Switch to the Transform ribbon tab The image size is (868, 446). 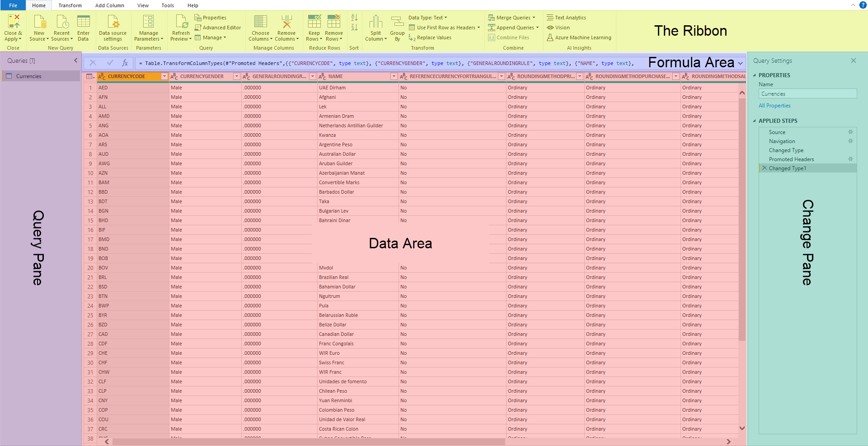[x=70, y=5]
